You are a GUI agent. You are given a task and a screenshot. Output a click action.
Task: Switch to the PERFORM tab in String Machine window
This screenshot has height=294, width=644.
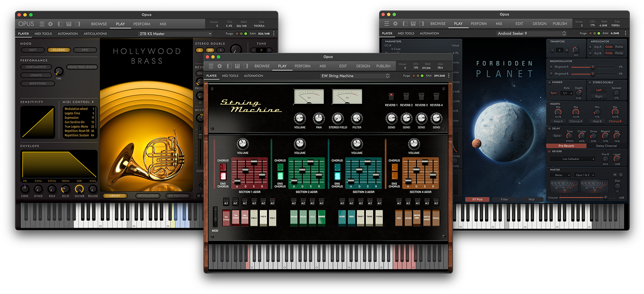pos(302,66)
